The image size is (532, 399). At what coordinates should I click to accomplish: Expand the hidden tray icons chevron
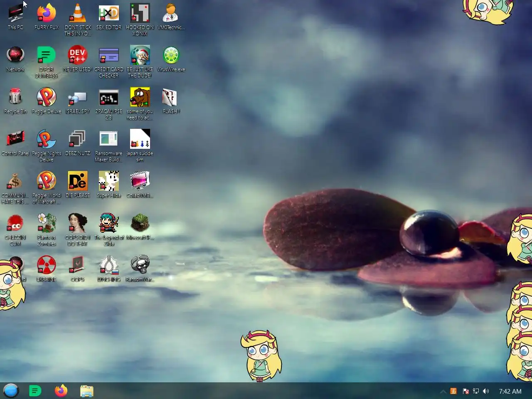coord(443,392)
